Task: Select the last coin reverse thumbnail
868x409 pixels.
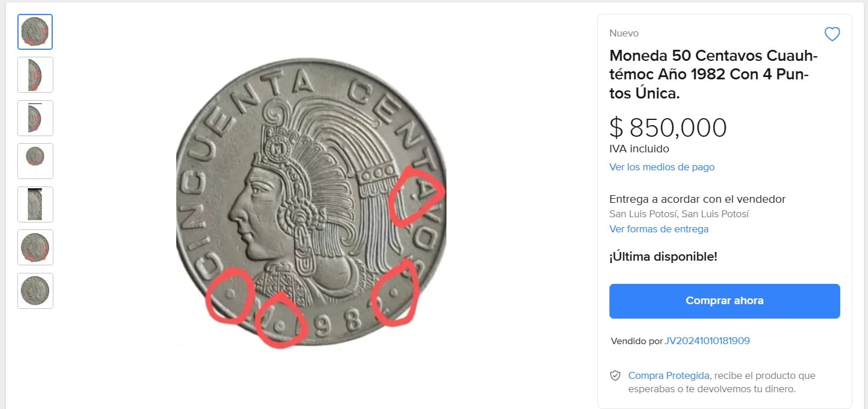Action: click(35, 290)
